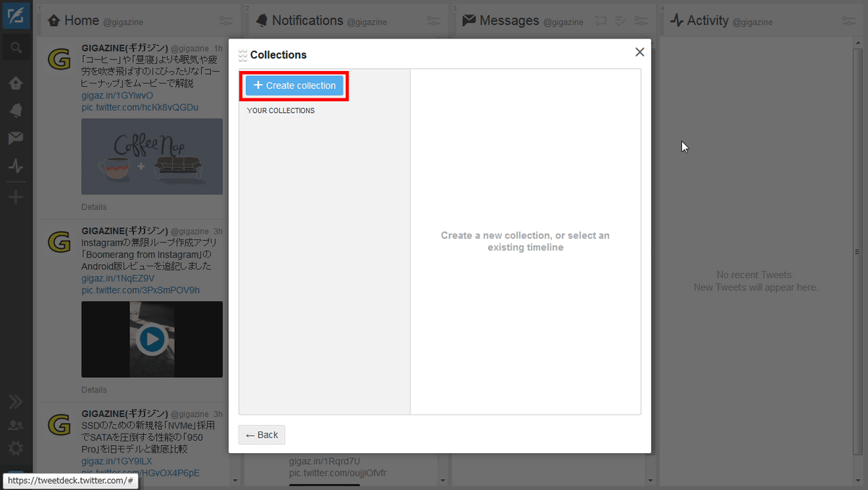Image resolution: width=868 pixels, height=490 pixels.
Task: Jump to Notifications via sidebar bell icon
Action: pyautogui.click(x=15, y=110)
